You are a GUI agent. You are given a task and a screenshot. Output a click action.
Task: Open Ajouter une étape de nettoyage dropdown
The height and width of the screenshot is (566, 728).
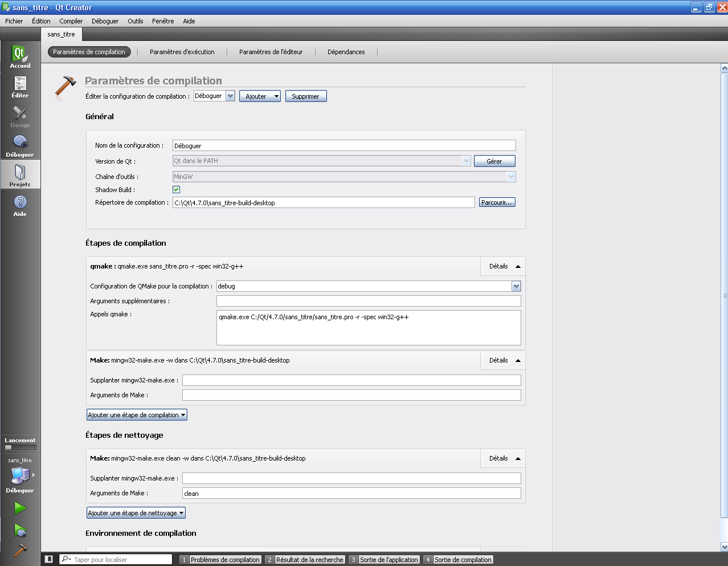[x=136, y=513]
